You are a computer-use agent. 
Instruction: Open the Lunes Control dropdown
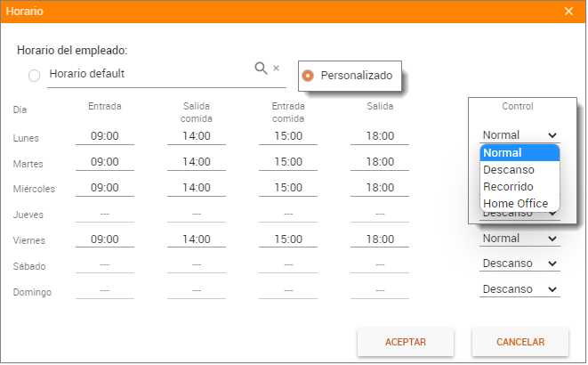[520, 135]
